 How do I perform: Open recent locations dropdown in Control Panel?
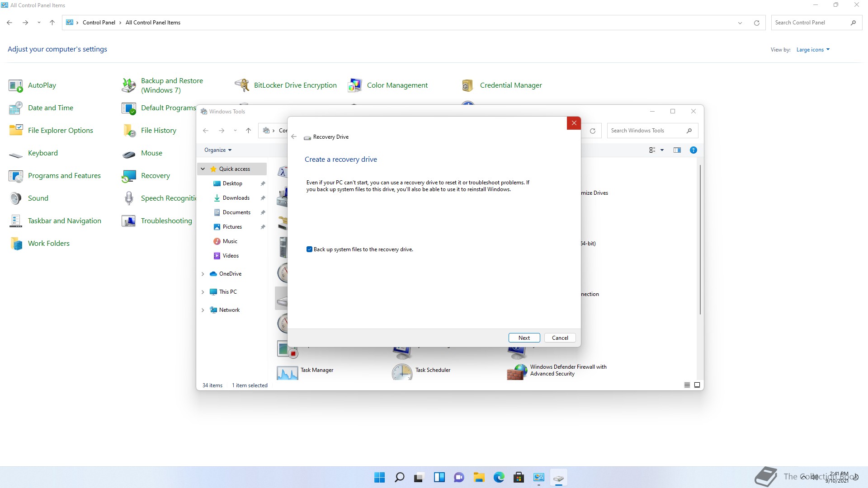pos(39,23)
